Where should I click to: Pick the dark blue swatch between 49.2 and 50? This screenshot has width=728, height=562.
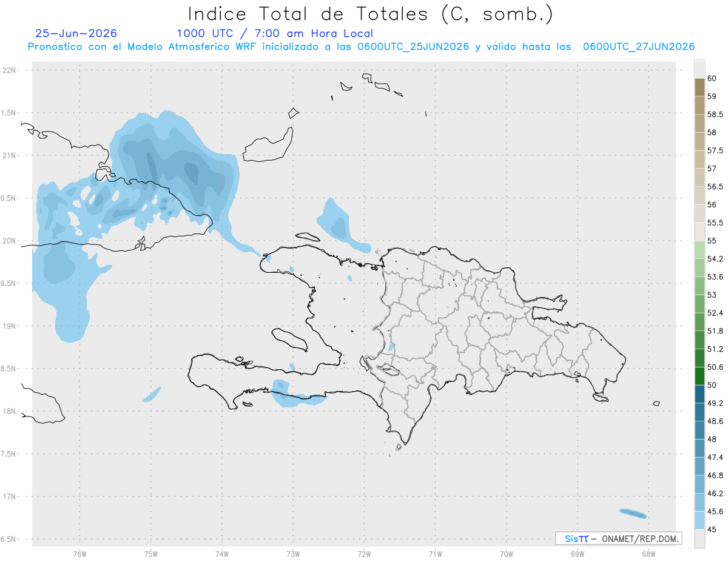(x=699, y=394)
